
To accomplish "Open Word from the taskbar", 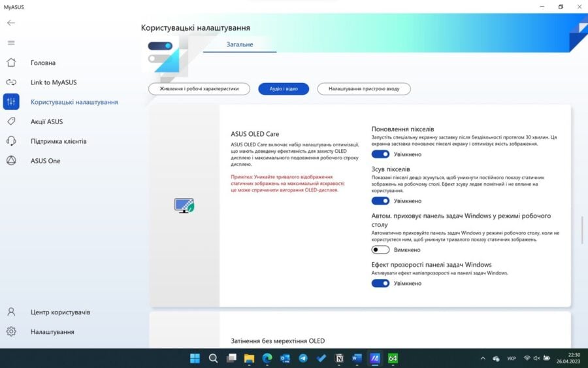I will coord(357,358).
